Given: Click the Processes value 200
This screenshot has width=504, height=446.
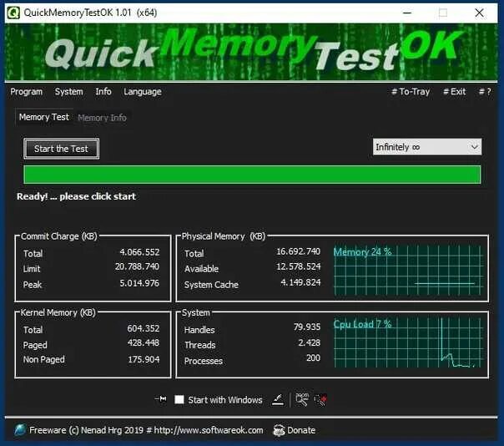Looking at the screenshot, I should click(x=314, y=357).
